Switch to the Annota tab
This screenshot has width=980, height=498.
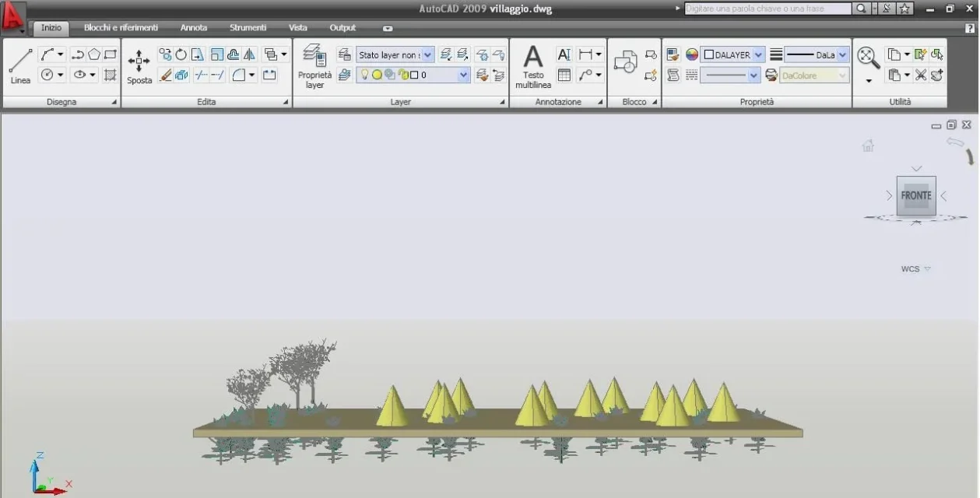pyautogui.click(x=194, y=28)
